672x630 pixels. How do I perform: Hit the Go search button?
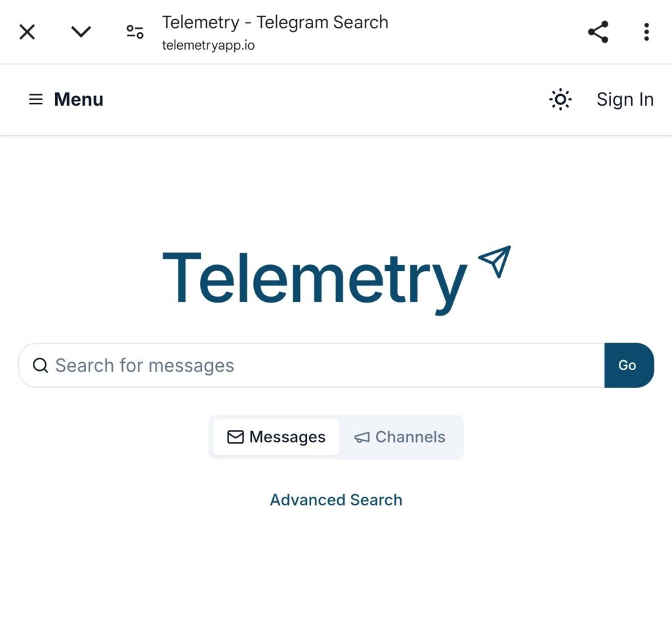629,366
